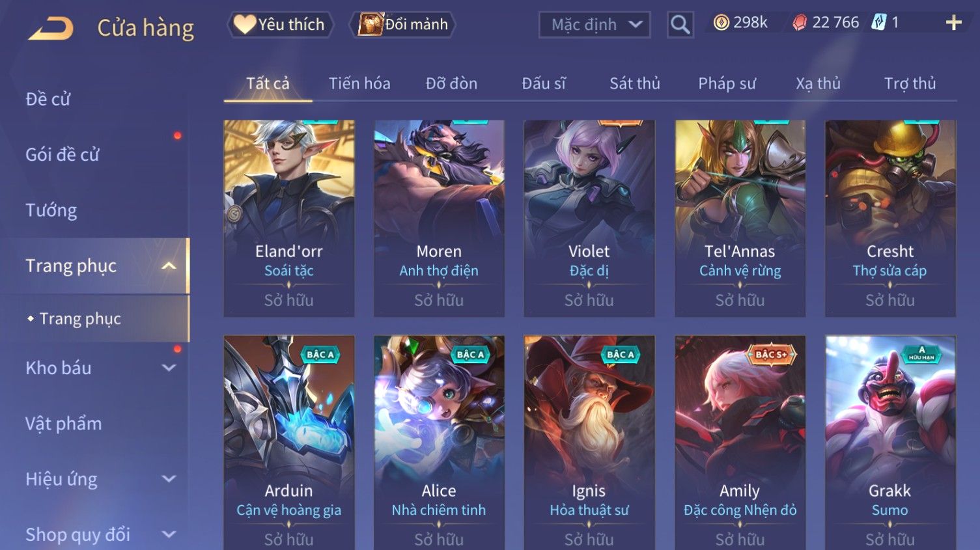Image resolution: width=980 pixels, height=550 pixels.
Task: Select the Pháp sư tab
Action: tap(727, 83)
